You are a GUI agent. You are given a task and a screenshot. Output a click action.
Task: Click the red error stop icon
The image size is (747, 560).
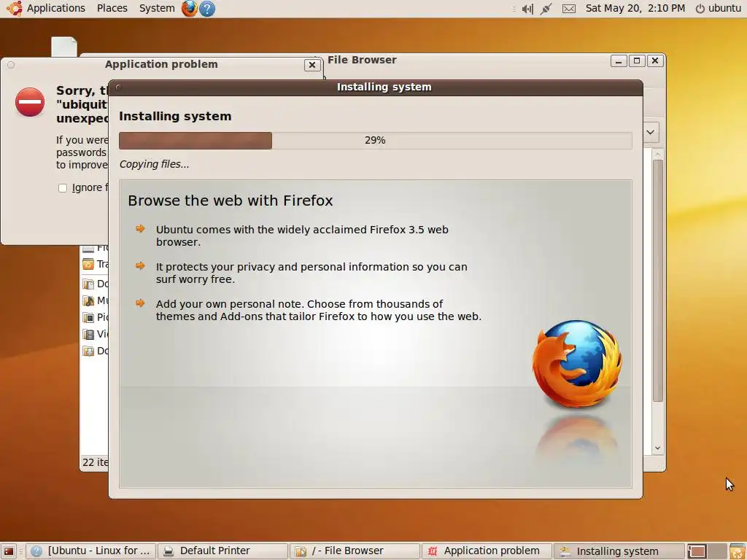click(x=30, y=102)
